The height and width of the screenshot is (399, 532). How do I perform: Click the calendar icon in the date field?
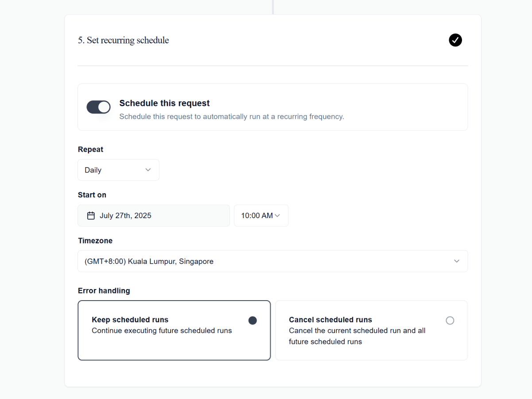click(91, 216)
